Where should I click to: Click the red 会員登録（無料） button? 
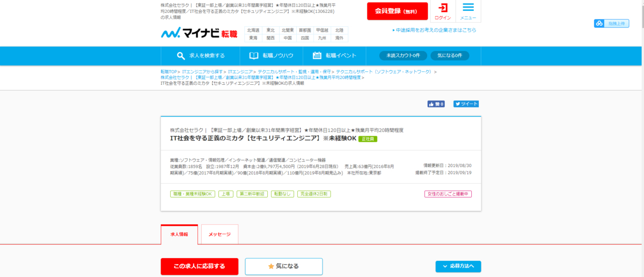point(398,11)
